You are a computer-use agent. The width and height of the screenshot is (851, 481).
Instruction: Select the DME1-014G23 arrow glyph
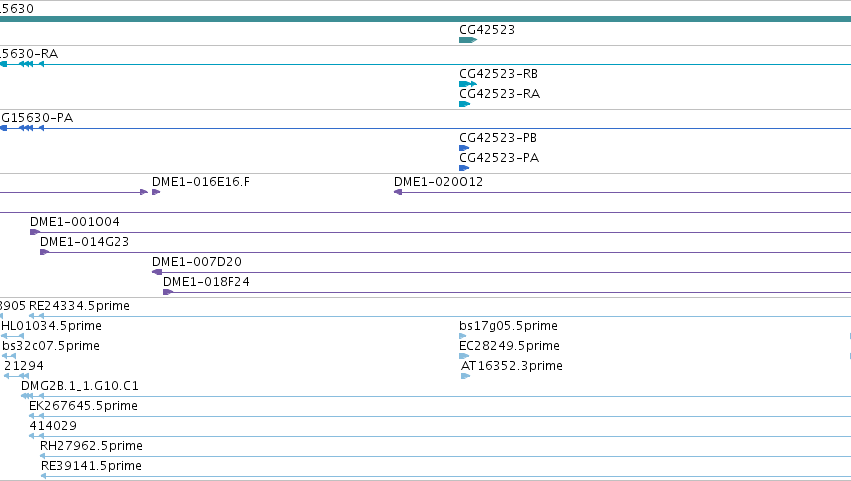pos(45,252)
